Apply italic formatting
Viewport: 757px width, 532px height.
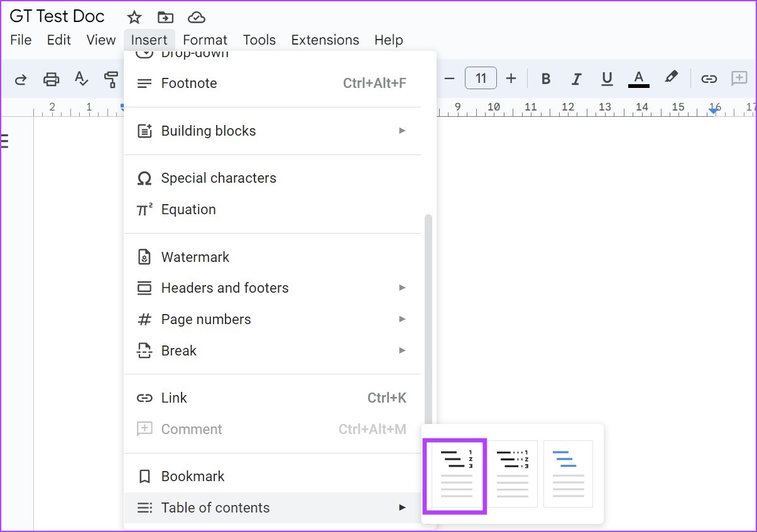[576, 78]
